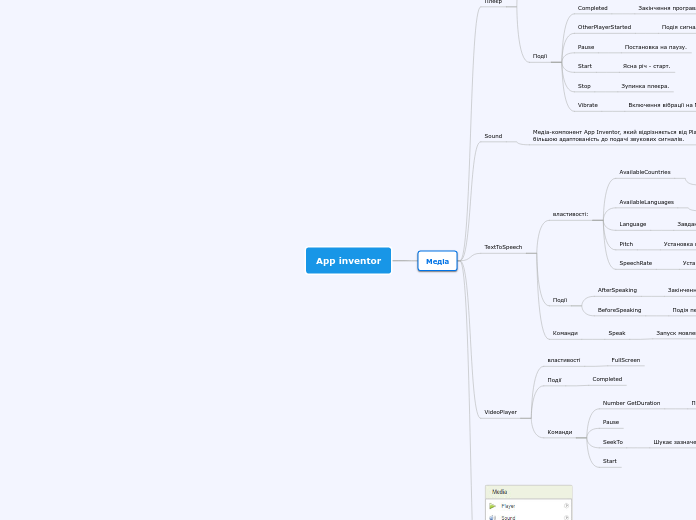Select Pause node under VideoPlayer commands
This screenshot has height=520, width=696.
click(x=611, y=422)
